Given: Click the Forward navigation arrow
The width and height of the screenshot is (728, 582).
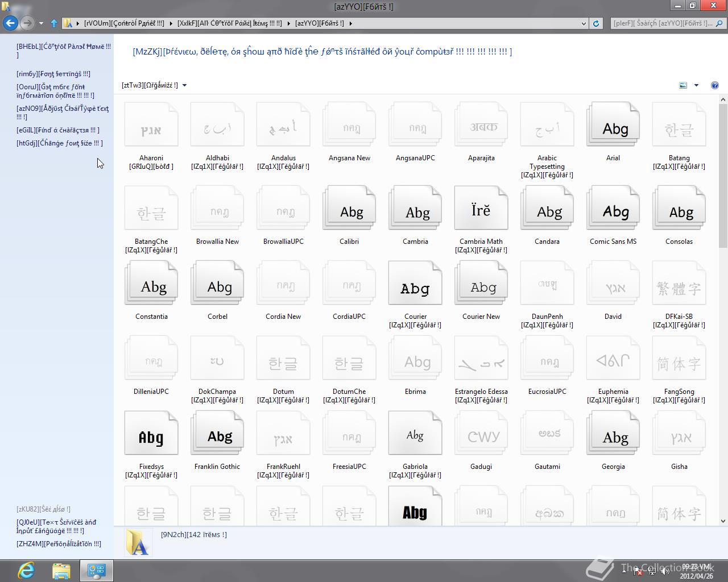Looking at the screenshot, I should 27,23.
